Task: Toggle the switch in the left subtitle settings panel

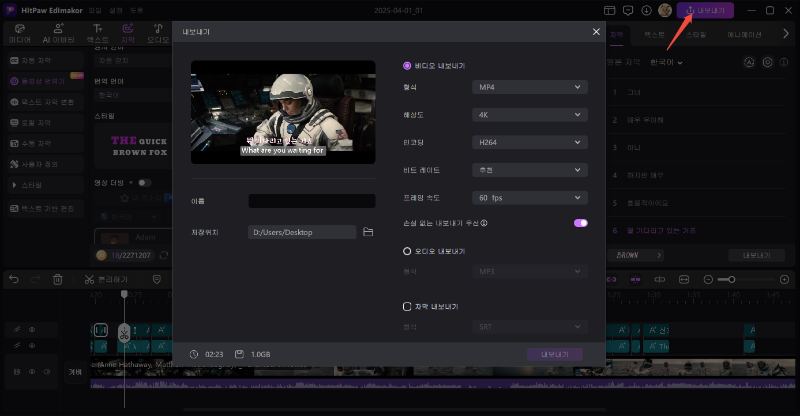Action: pyautogui.click(x=144, y=183)
